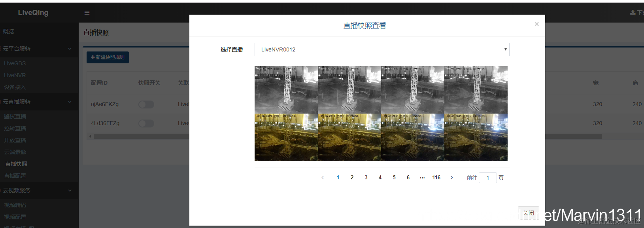This screenshot has height=228, width=644.
Task: Click the download icon in the top bar
Action: point(633,13)
